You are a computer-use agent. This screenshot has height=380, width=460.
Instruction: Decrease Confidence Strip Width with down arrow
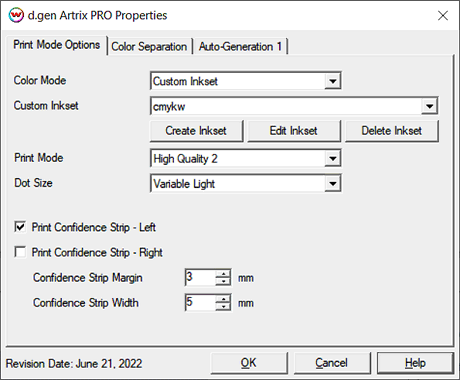click(x=223, y=307)
